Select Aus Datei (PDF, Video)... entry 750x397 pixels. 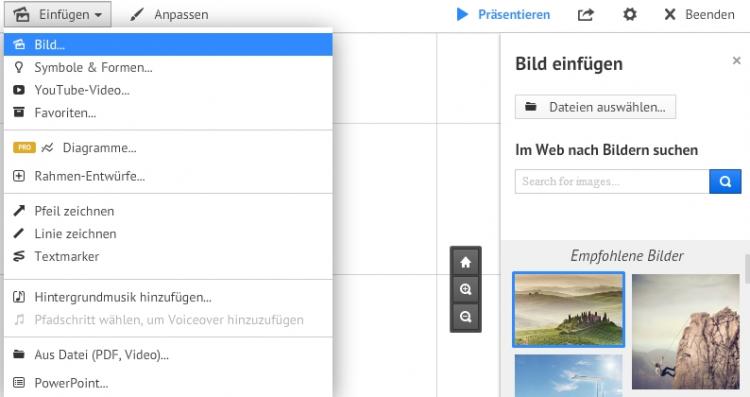click(x=168, y=354)
